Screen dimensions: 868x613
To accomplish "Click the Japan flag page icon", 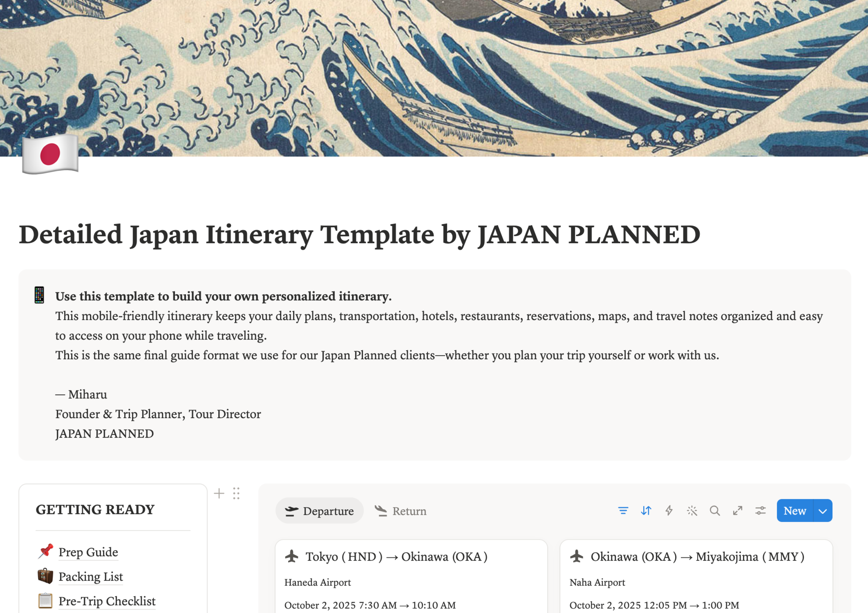I will (50, 154).
